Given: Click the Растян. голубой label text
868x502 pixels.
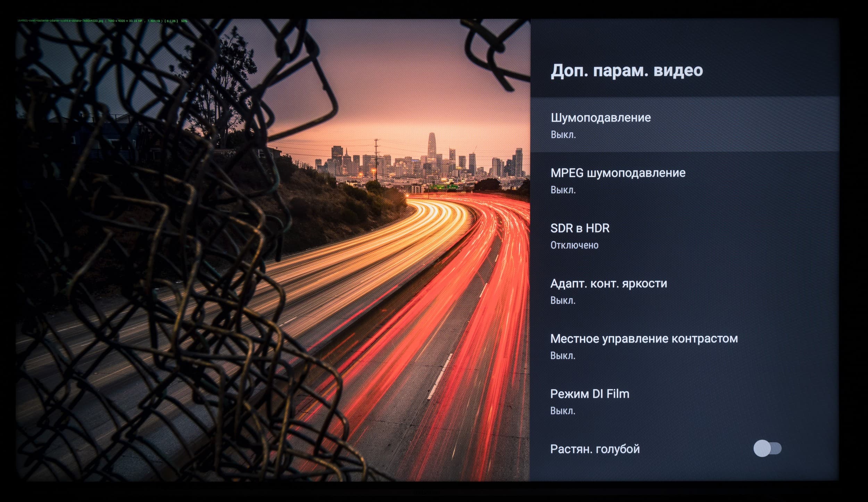Looking at the screenshot, I should point(595,449).
